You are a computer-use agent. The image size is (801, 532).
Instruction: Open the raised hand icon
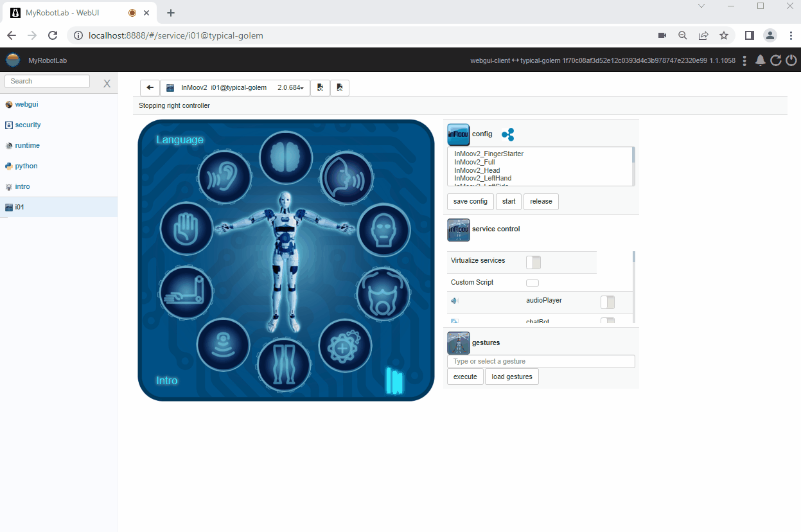click(x=186, y=229)
